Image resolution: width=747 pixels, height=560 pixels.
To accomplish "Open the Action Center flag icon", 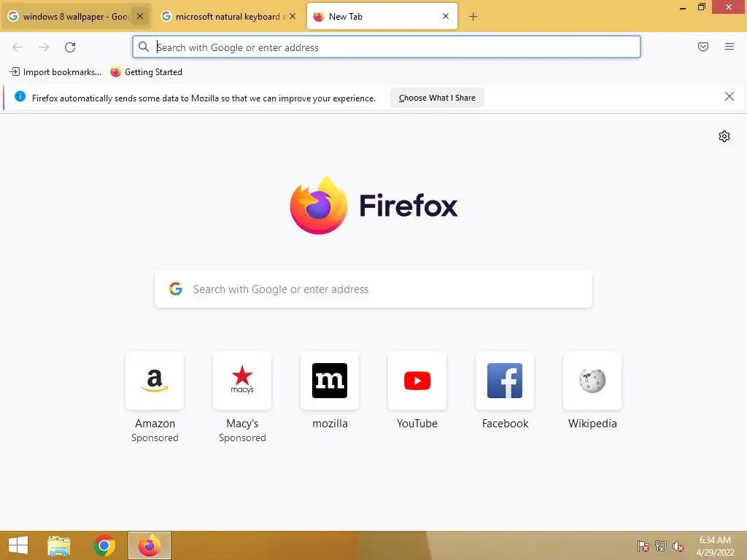I will 643,545.
